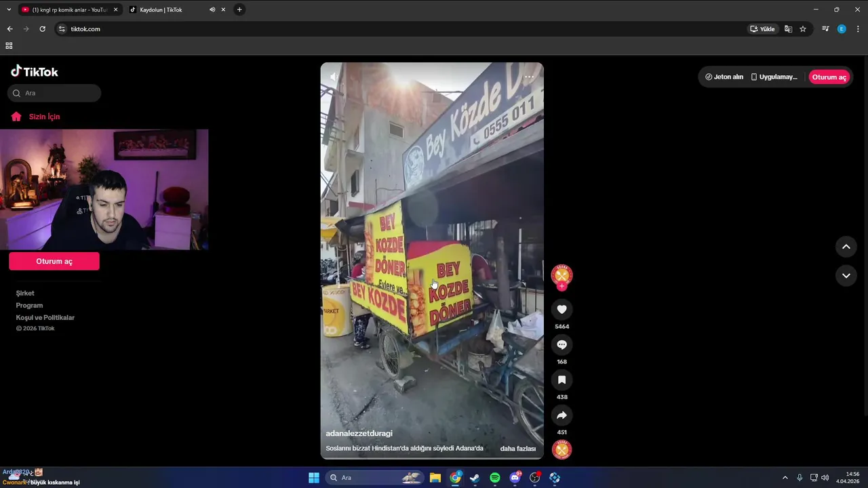Viewport: 868px width, 488px height.
Task: Toggle video mute speaker icon
Action: (x=334, y=77)
